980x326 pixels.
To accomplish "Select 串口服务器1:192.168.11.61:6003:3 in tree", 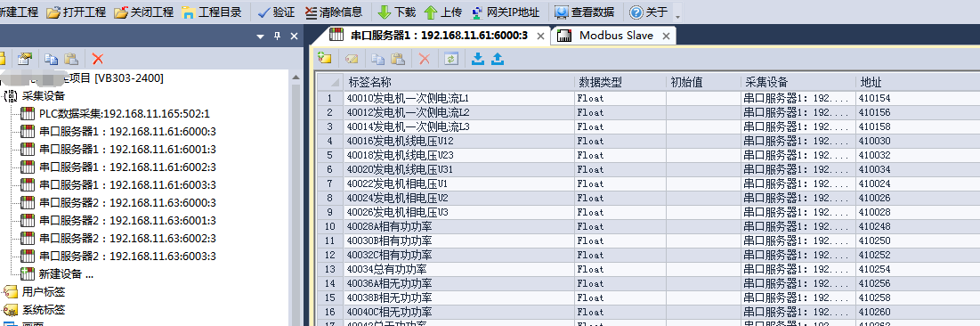I will [127, 184].
